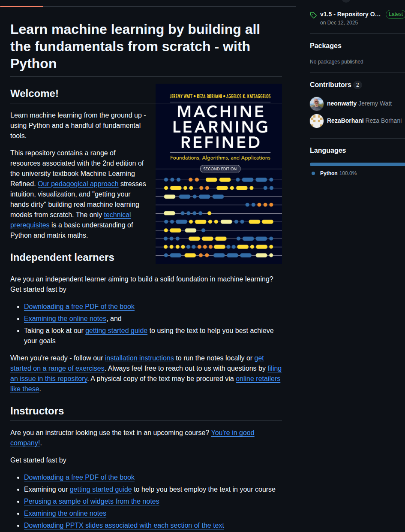The width and height of the screenshot is (405, 532).
Task: Follow get started on a range of exercises link
Action: pos(57,369)
